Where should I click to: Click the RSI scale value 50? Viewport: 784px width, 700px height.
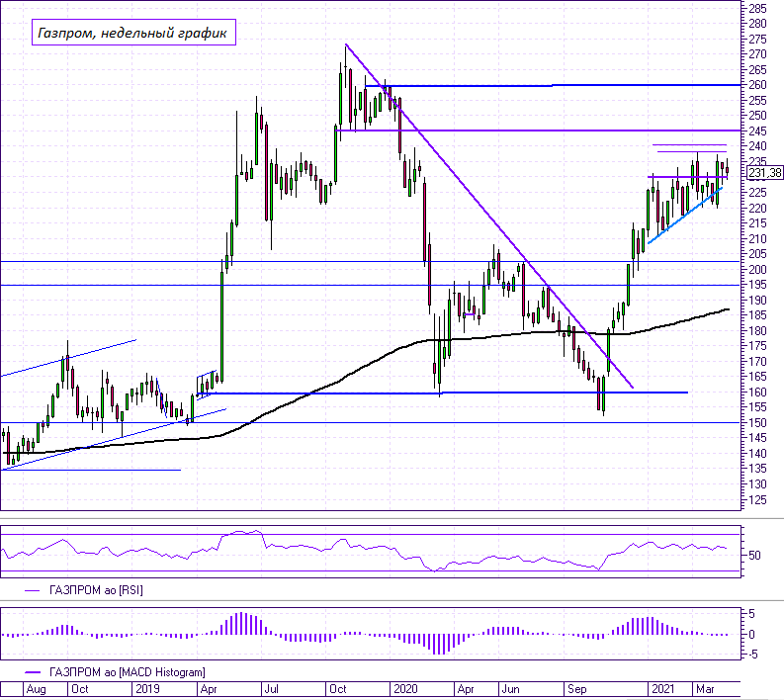754,555
